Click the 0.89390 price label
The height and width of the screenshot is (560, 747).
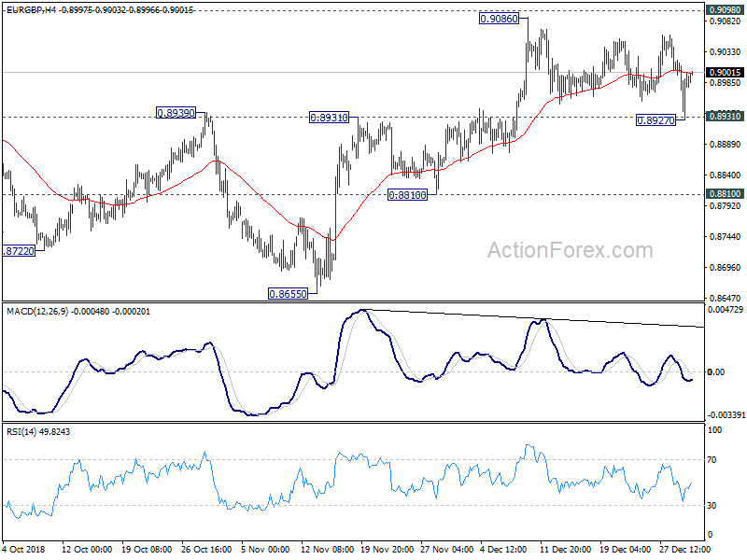click(x=176, y=113)
